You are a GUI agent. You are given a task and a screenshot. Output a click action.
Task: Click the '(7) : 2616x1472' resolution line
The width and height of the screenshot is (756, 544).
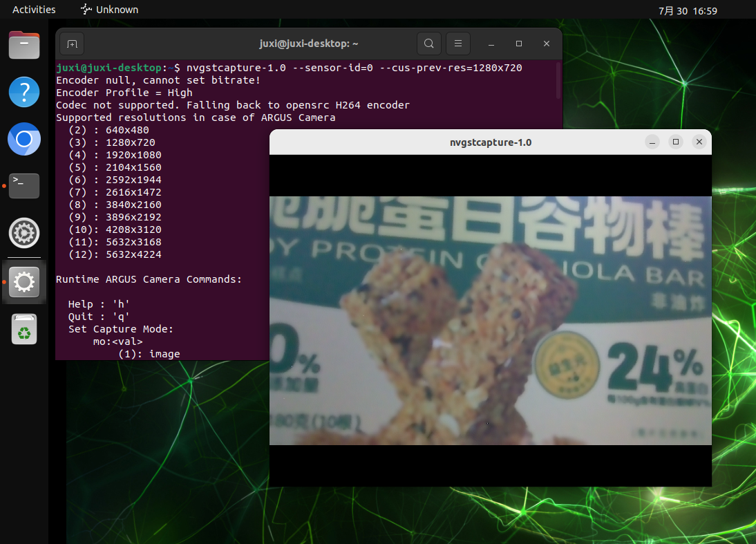coord(115,192)
